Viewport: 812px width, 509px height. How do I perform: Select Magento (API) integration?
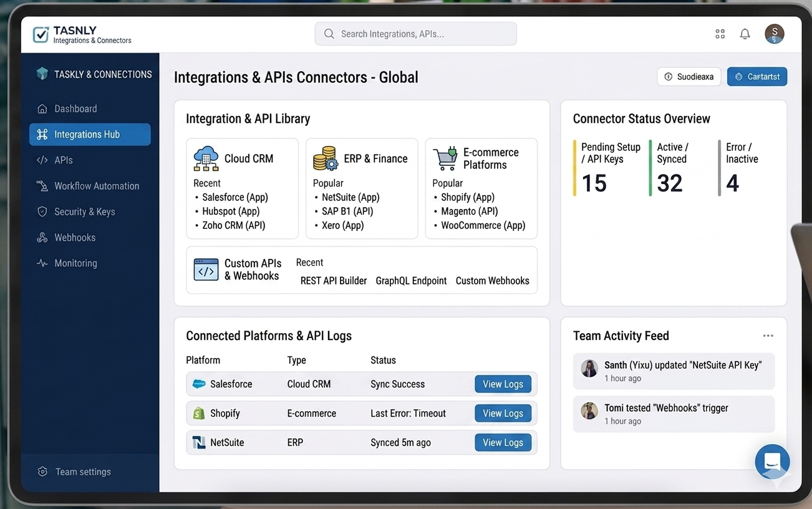tap(470, 211)
